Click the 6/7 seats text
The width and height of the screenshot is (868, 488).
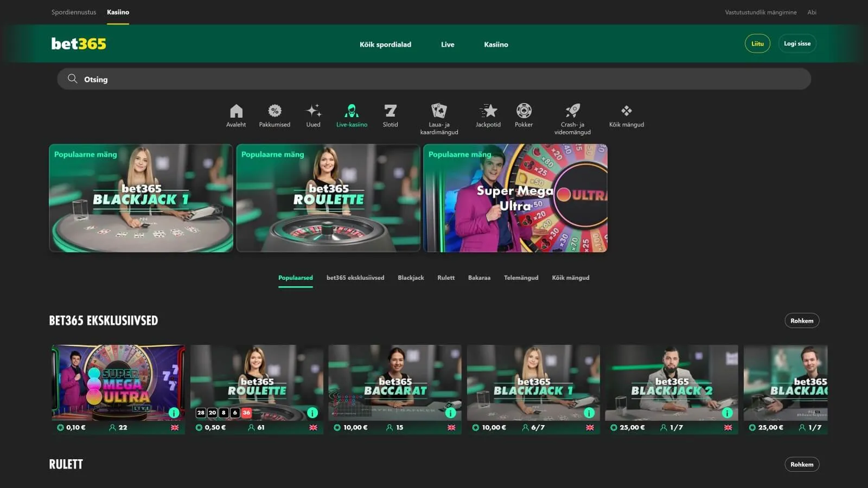[538, 427]
